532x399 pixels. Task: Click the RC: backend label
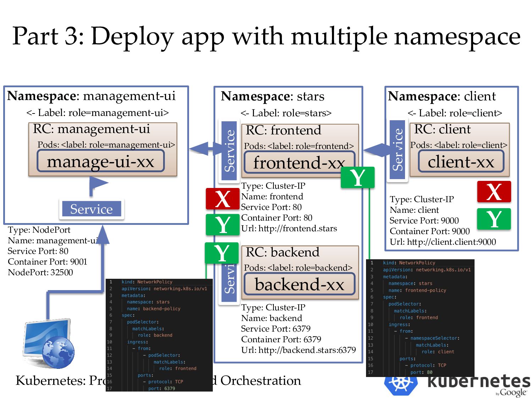tap(283, 252)
